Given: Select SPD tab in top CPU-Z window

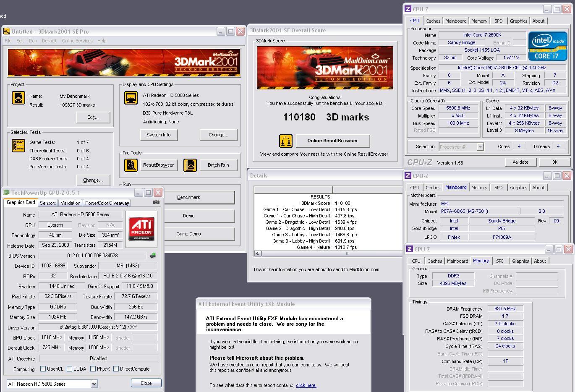Looking at the screenshot, I should (498, 21).
